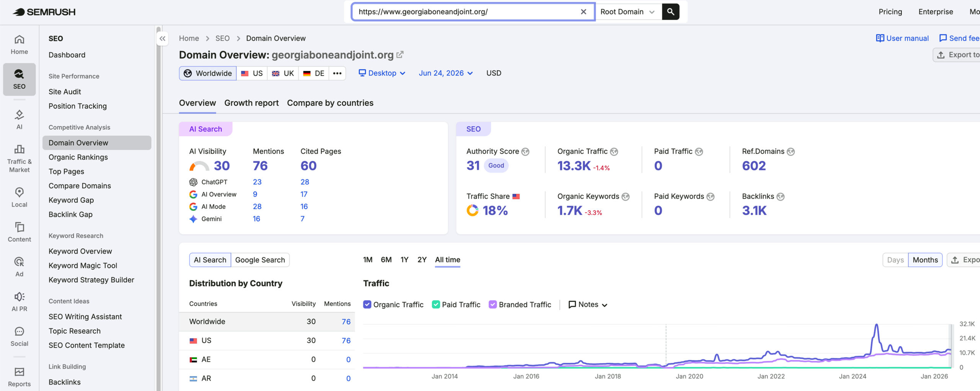This screenshot has width=980, height=391.
Task: Open the Ad section icon
Action: (19, 267)
